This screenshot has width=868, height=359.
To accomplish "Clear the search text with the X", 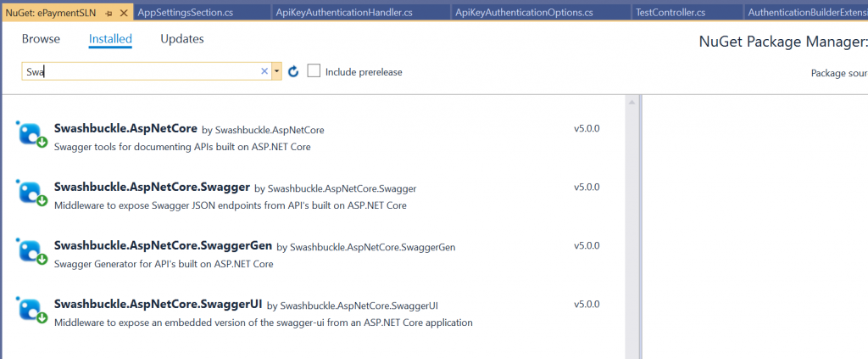I will point(264,71).
